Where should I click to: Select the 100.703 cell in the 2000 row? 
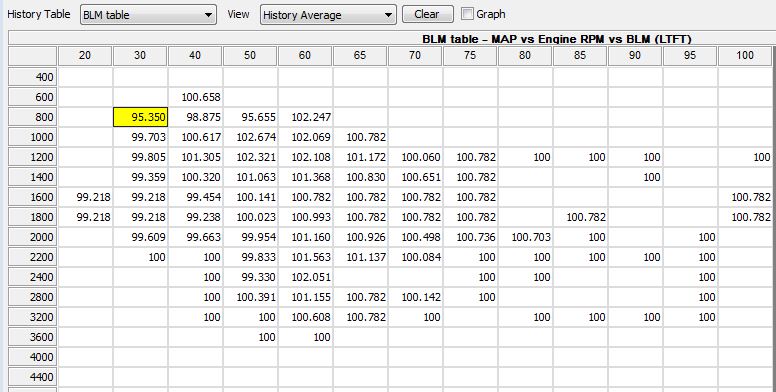pyautogui.click(x=525, y=237)
